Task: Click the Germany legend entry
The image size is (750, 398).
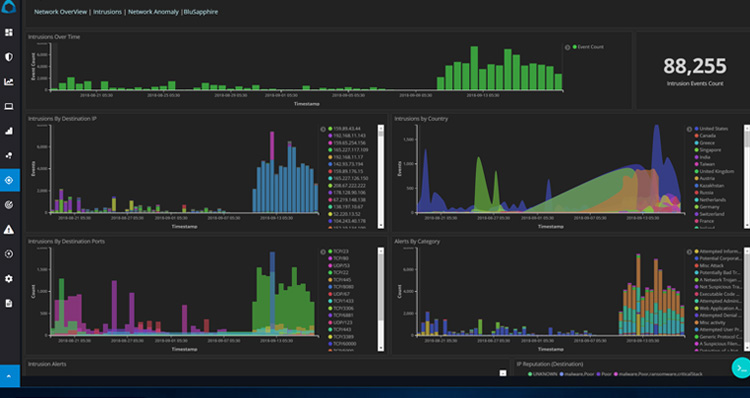Action: (x=706, y=207)
